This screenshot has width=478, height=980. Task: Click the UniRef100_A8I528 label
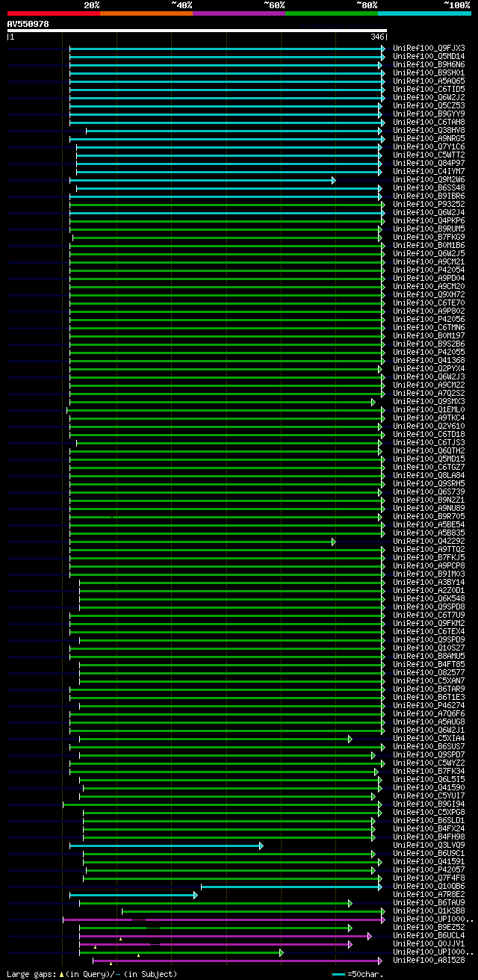pyautogui.click(x=429, y=960)
